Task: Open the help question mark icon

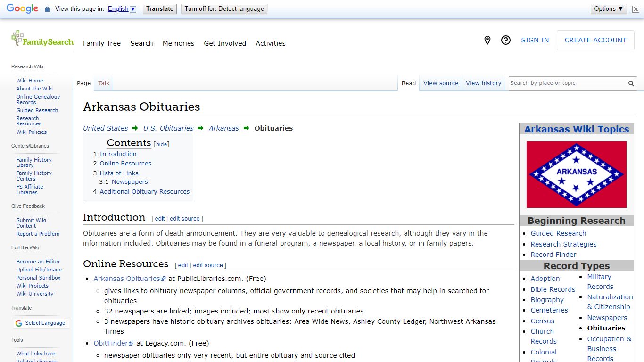Action: click(506, 41)
